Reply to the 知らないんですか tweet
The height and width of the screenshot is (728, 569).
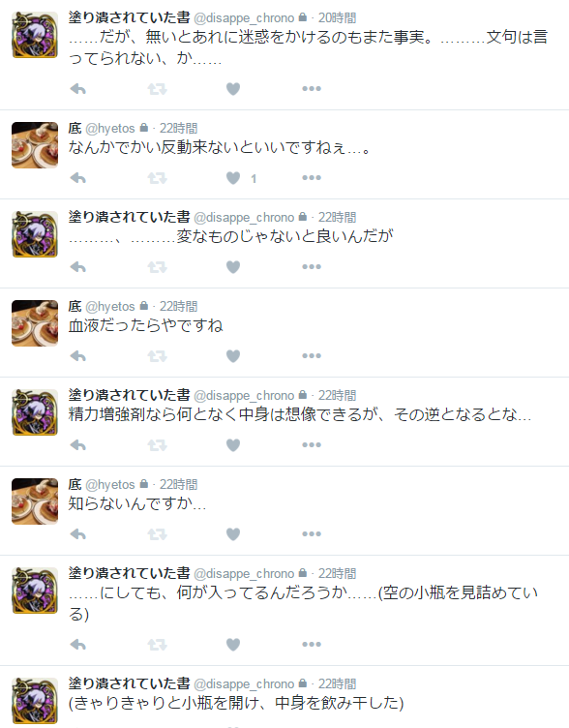click(x=78, y=534)
